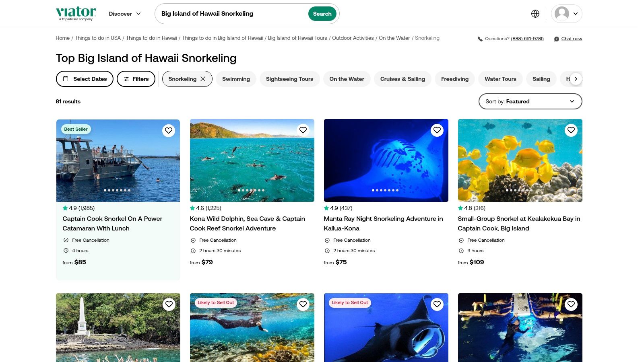Open Things to do in USA breadcrumb
Image resolution: width=644 pixels, height=362 pixels.
point(98,38)
